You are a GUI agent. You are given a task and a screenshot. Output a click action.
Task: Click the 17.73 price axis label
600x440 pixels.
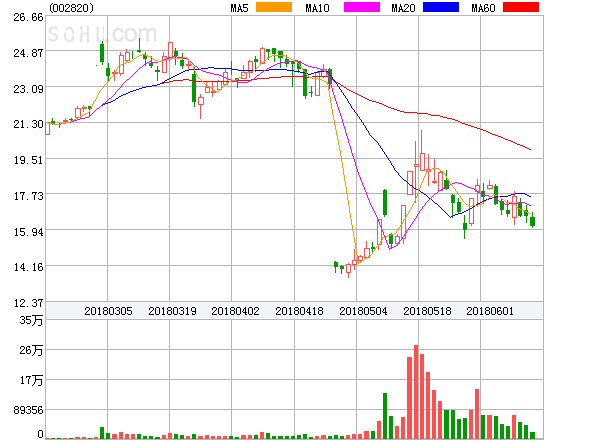28,196
